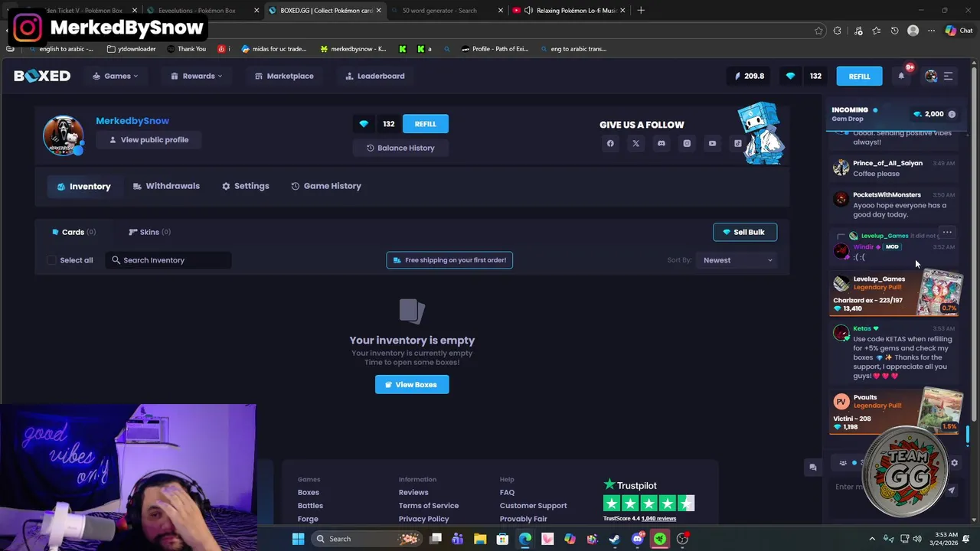Select the Inventory tab

(84, 186)
